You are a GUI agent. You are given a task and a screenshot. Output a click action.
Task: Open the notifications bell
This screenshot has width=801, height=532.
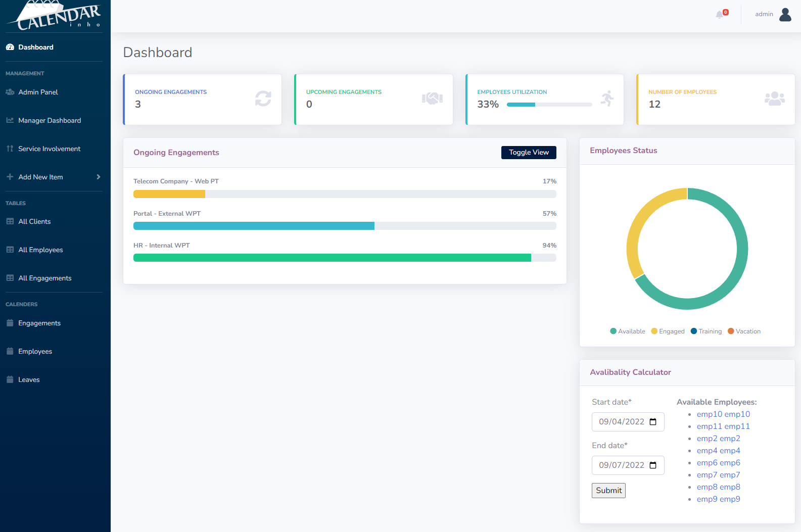coord(720,15)
